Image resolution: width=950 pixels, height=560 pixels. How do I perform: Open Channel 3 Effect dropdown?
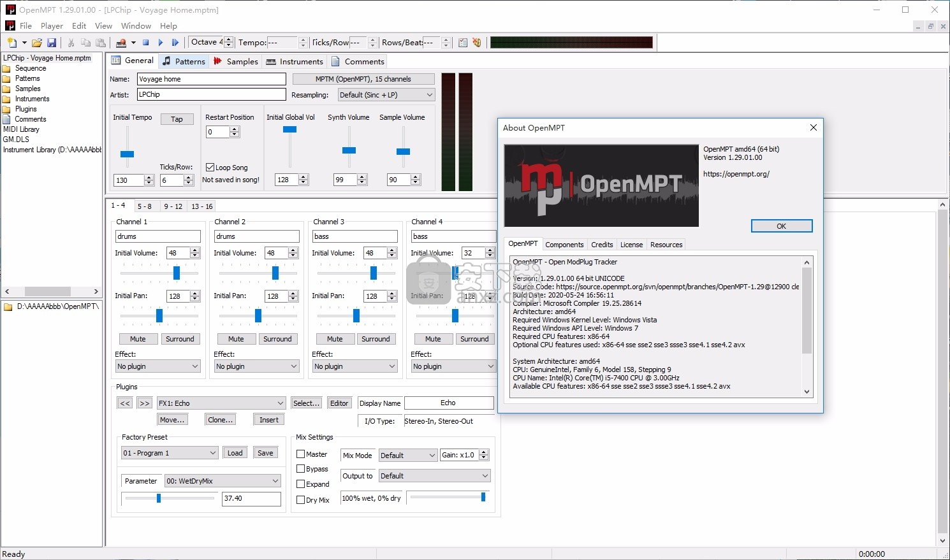coord(355,366)
